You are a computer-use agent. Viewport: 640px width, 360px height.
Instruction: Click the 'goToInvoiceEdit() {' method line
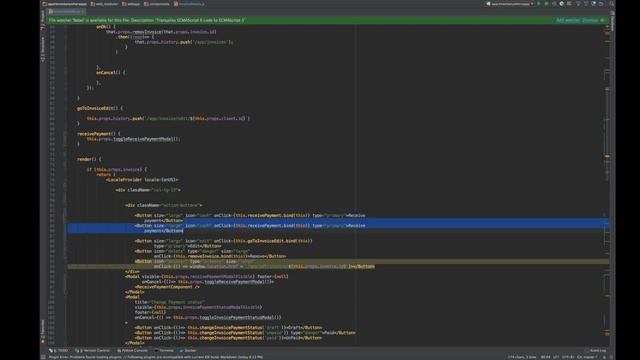[100, 108]
